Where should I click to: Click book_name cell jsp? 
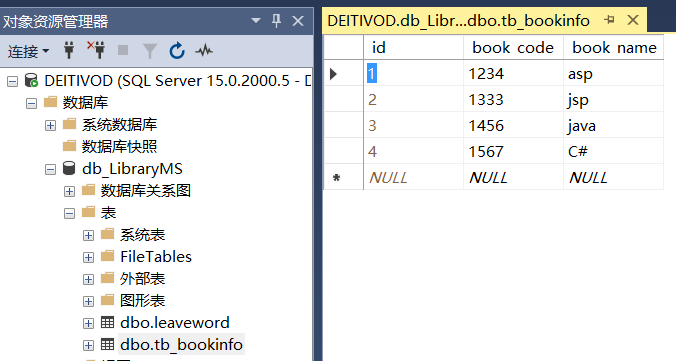click(x=613, y=100)
